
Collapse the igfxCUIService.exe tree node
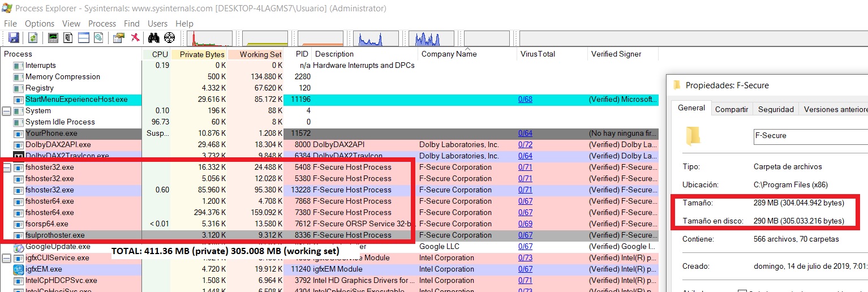click(7, 257)
